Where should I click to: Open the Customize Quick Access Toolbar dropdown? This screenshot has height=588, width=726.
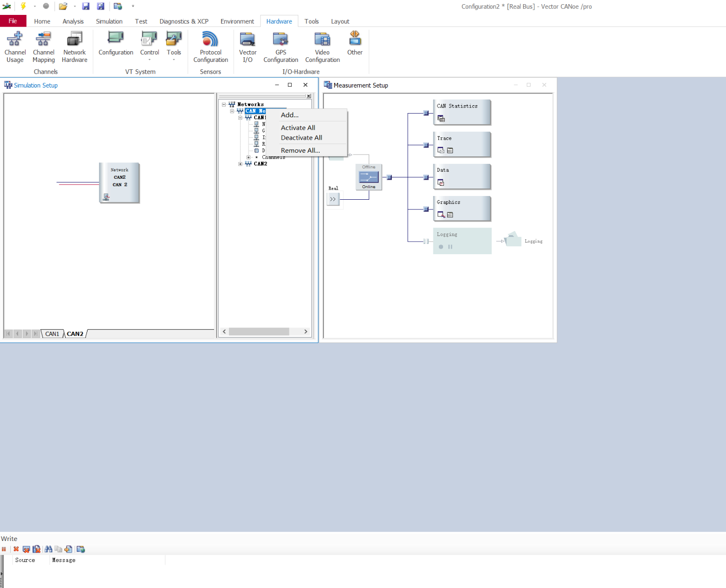coord(133,7)
